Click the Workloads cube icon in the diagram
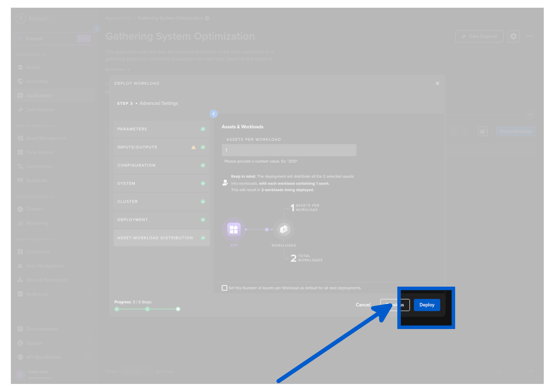Viewport: 555px width, 392px height. [283, 230]
